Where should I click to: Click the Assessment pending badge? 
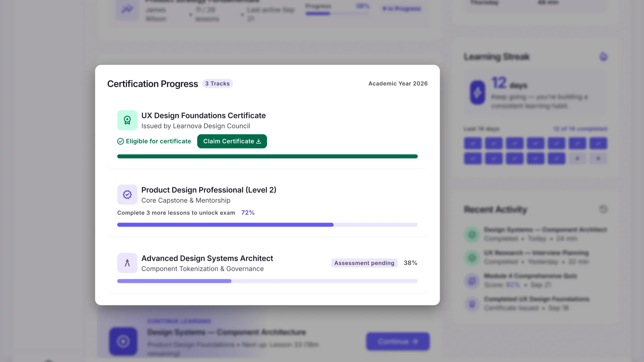[x=364, y=263]
